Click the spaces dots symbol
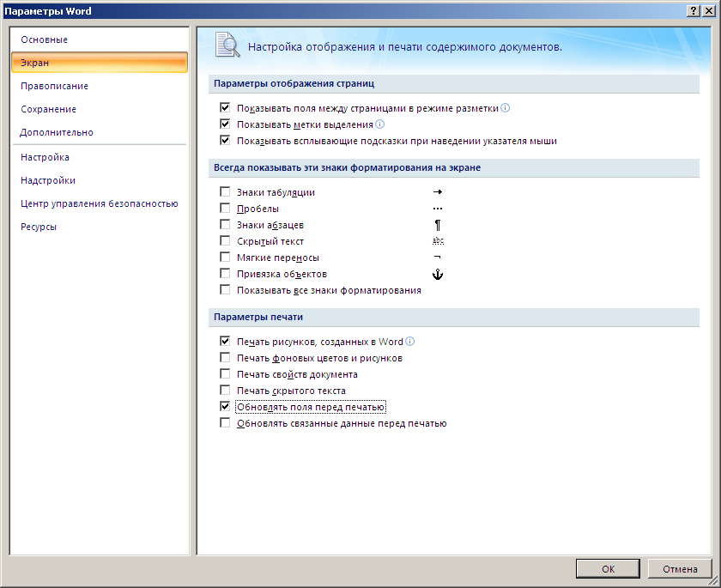The width and height of the screenshot is (721, 588). [437, 209]
